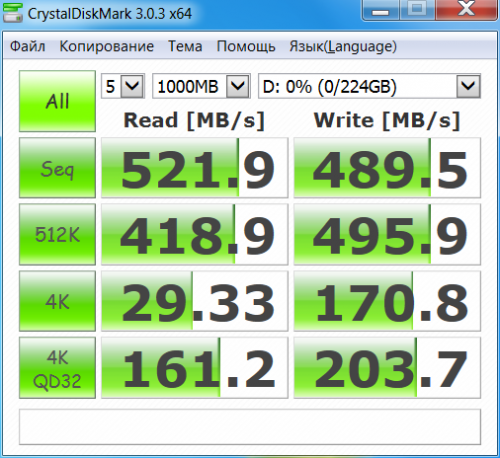Open the Файл menu
The height and width of the screenshot is (458, 500).
[27, 46]
